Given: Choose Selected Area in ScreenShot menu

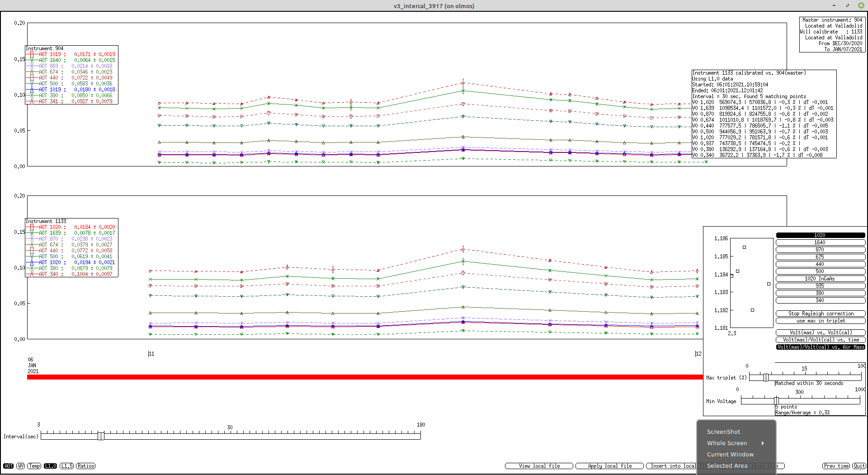Looking at the screenshot, I should (727, 466).
